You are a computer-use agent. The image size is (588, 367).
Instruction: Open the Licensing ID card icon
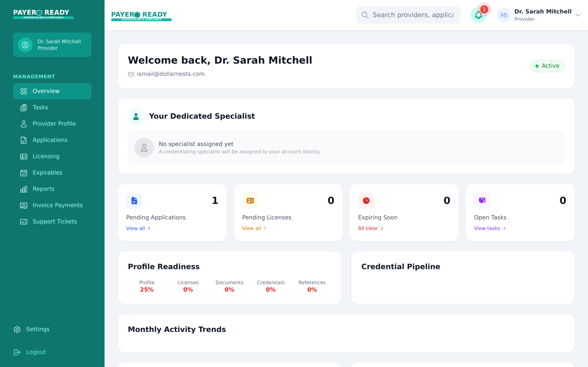coord(23,156)
